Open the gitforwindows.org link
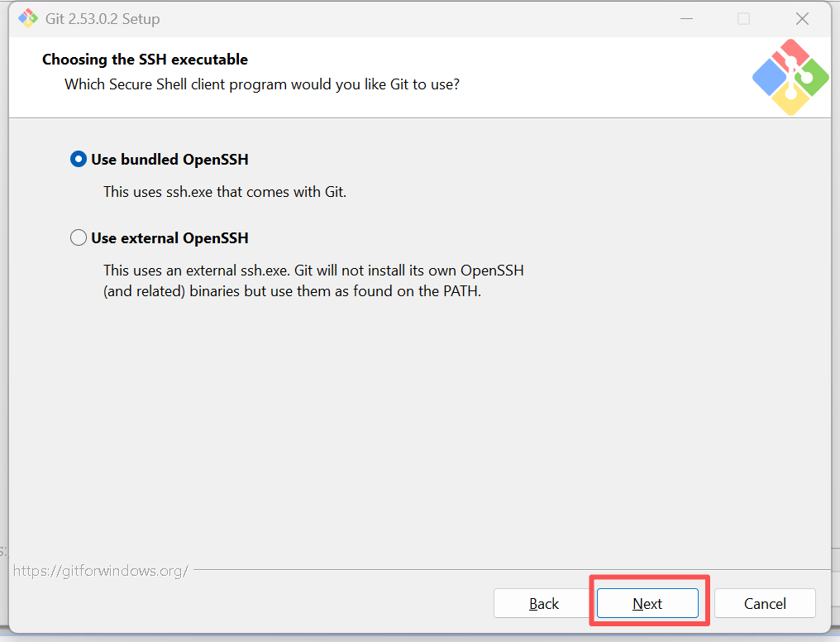This screenshot has height=642, width=840. pos(101,571)
